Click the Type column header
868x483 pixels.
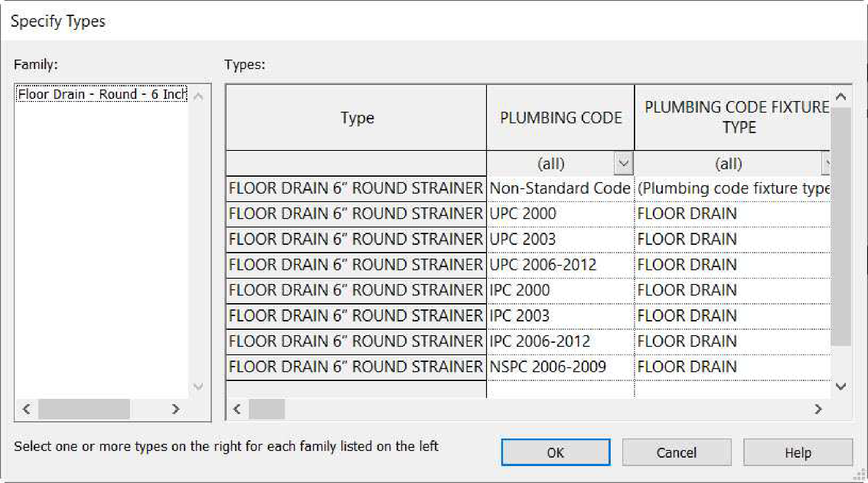(x=357, y=118)
